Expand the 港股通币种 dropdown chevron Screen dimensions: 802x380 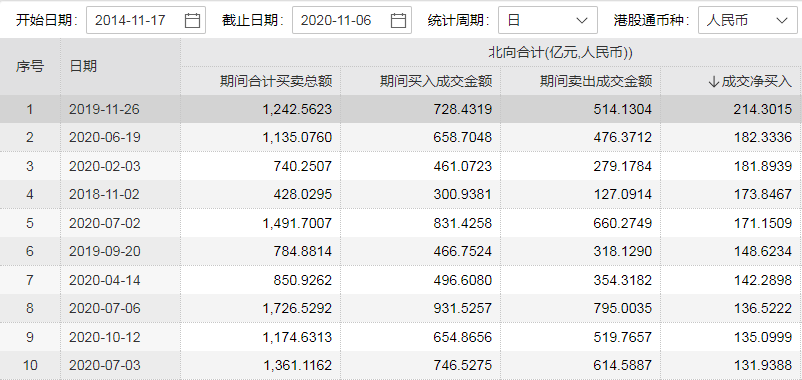pyautogui.click(x=782, y=20)
